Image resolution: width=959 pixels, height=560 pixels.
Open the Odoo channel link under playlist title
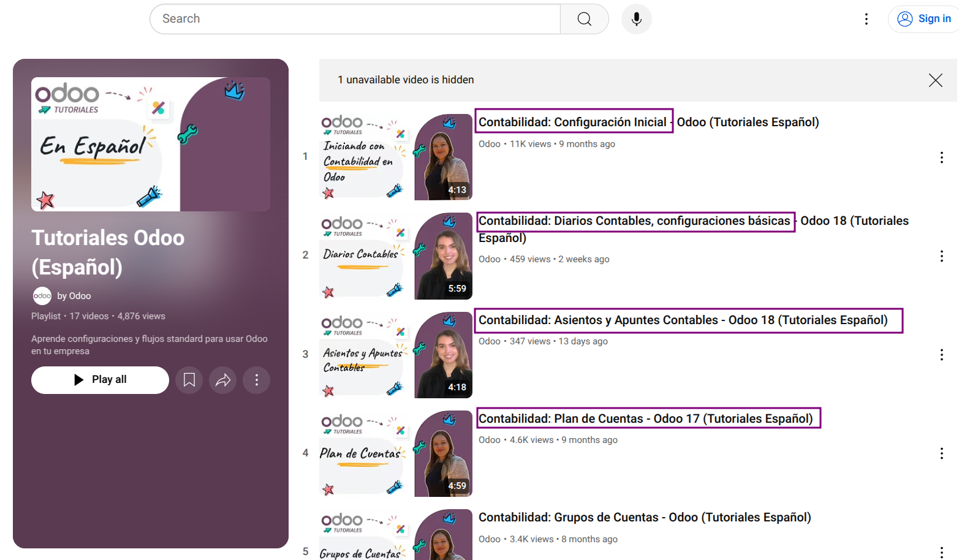tap(74, 296)
